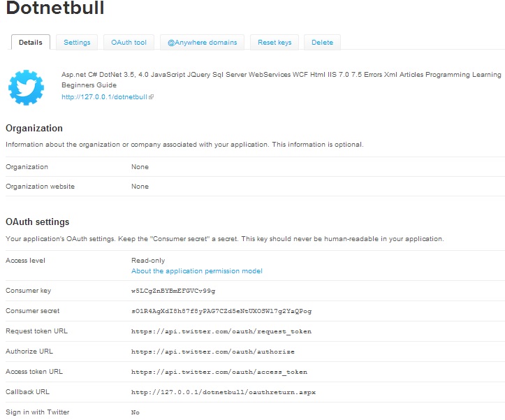Viewport: 505px width, 420px height.
Task: Click the Access level label
Action: click(x=25, y=261)
